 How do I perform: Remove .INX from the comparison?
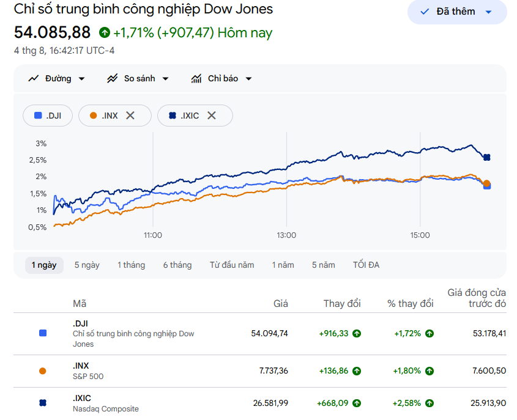130,116
